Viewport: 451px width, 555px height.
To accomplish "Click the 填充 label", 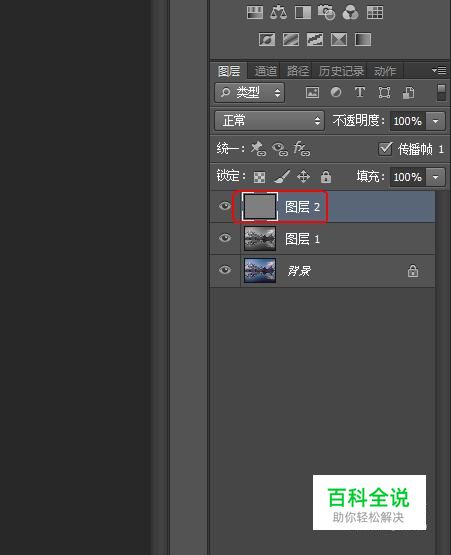I will (x=370, y=176).
